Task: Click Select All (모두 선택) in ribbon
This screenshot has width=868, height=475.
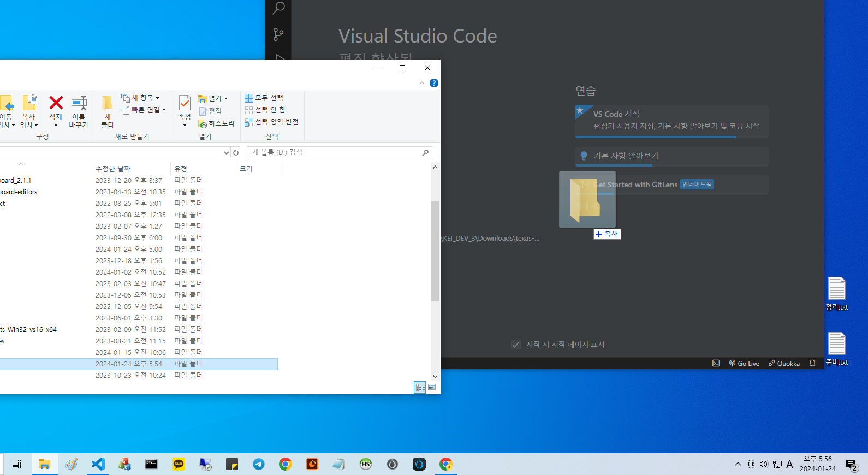Action: (x=264, y=98)
